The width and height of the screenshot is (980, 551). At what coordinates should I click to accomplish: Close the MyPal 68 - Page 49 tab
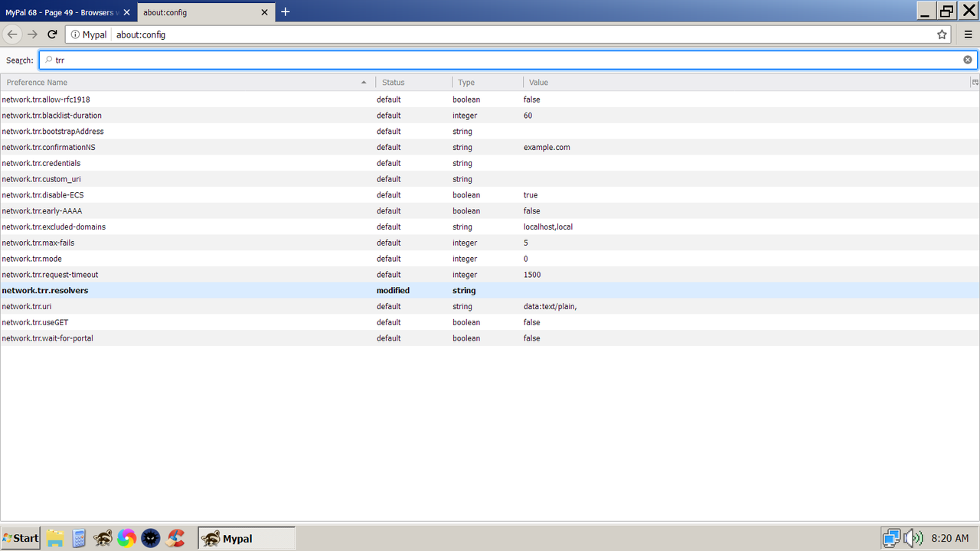click(126, 12)
